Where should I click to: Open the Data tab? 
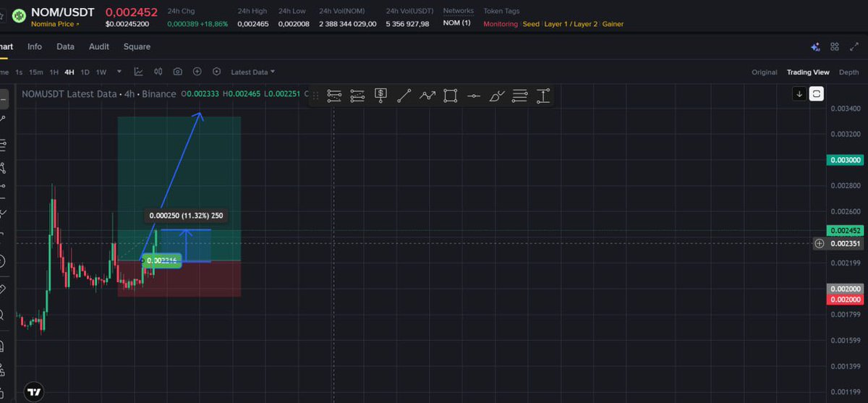(x=66, y=47)
